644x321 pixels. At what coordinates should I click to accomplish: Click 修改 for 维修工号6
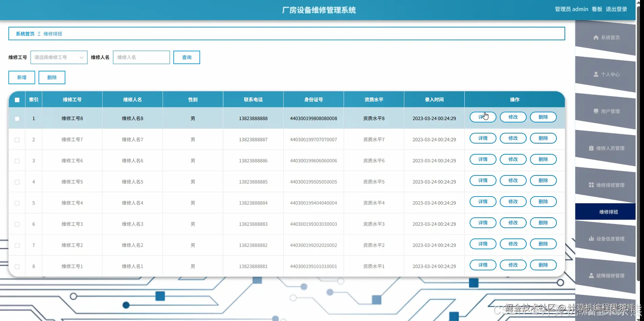pyautogui.click(x=513, y=159)
